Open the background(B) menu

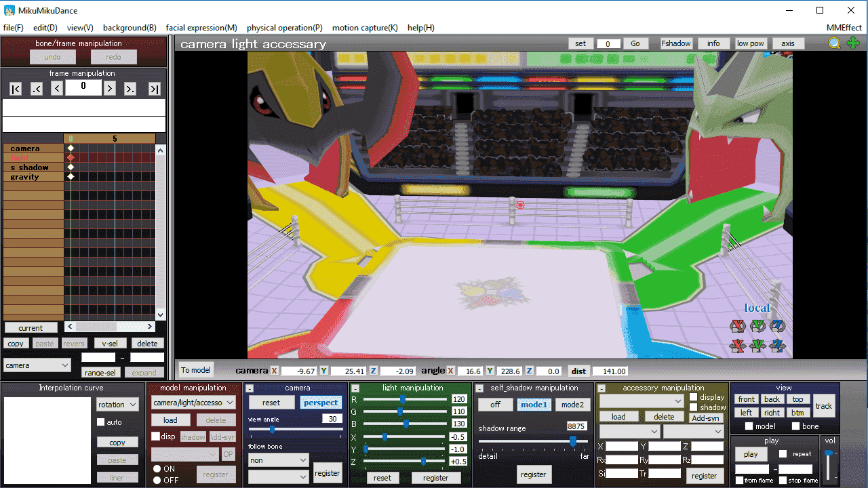(x=130, y=28)
